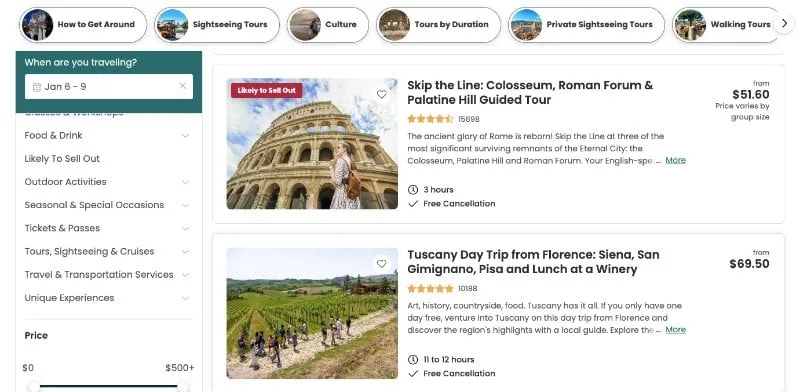This screenshot has width=800, height=392.
Task: Expand the Outdoor Activities filter
Action: tap(107, 182)
